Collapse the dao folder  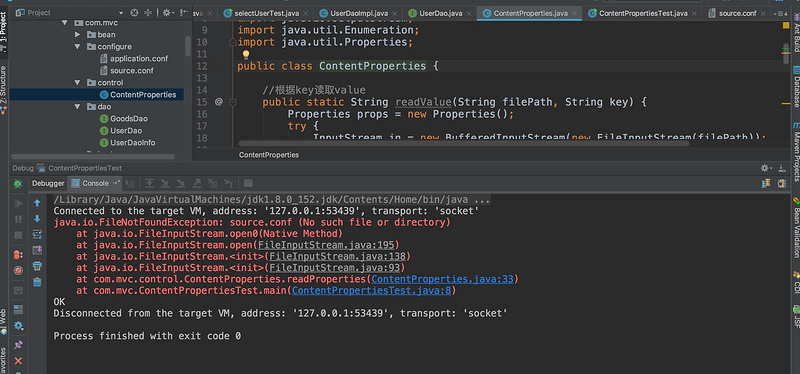78,107
